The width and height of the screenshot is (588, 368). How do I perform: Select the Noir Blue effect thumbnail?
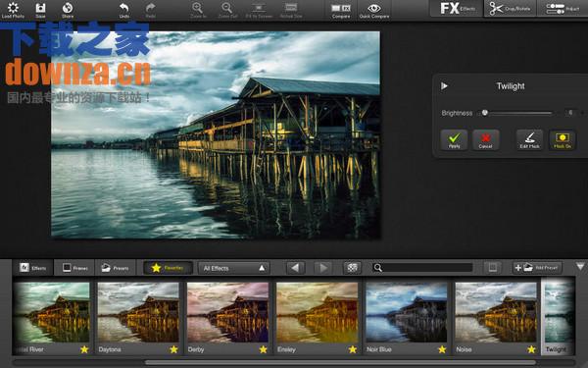[x=406, y=312]
